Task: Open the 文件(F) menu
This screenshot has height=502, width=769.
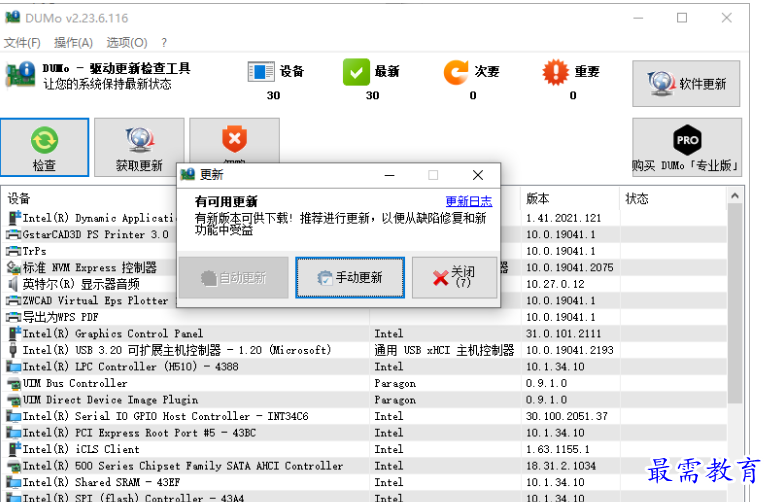Action: pyautogui.click(x=22, y=42)
